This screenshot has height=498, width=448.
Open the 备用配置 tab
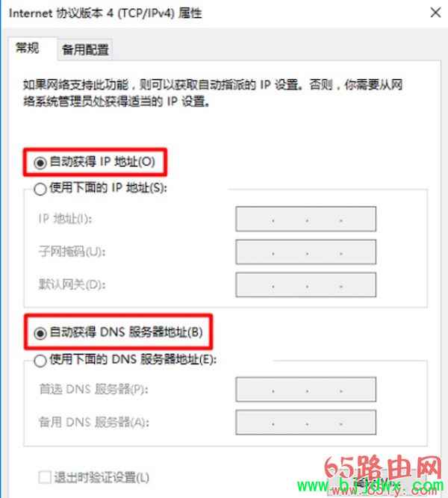point(85,49)
